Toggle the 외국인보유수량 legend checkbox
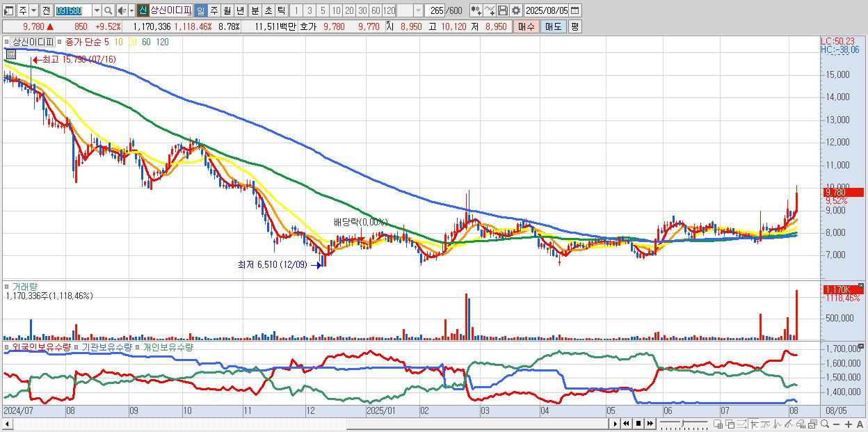The width and height of the screenshot is (868, 432). pyautogui.click(x=8, y=346)
